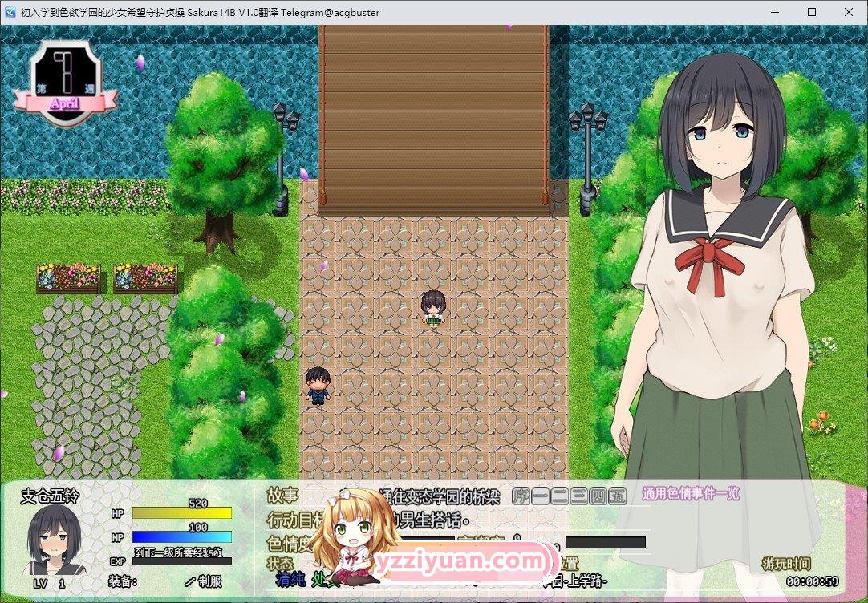The height and width of the screenshot is (603, 868).
Task: Click the right street lamp by the bridge
Action: click(x=587, y=159)
